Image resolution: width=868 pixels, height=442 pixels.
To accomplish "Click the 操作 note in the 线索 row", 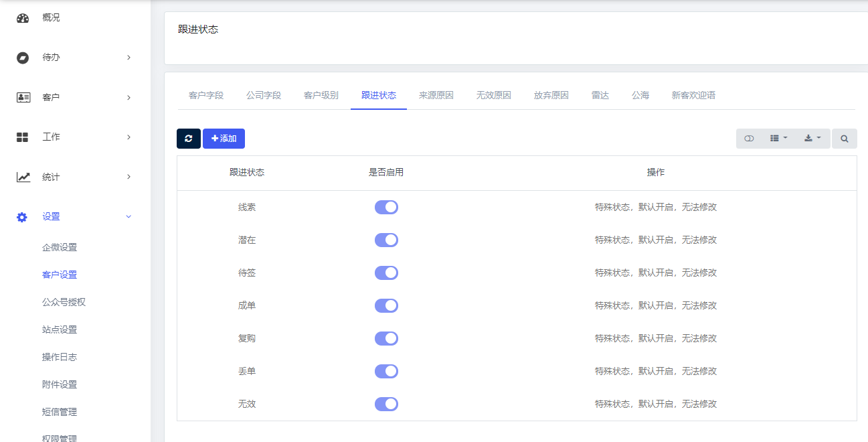I will pyautogui.click(x=656, y=207).
